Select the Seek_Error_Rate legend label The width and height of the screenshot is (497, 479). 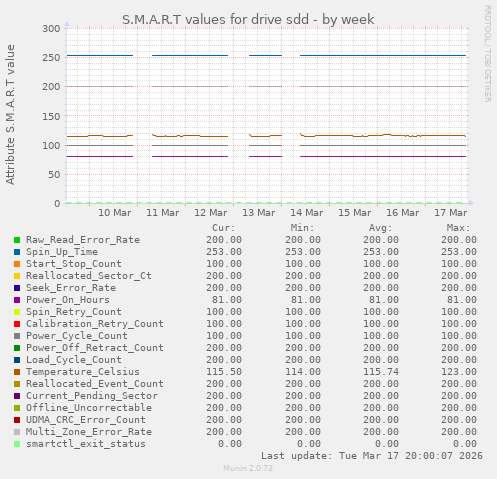pos(71,288)
